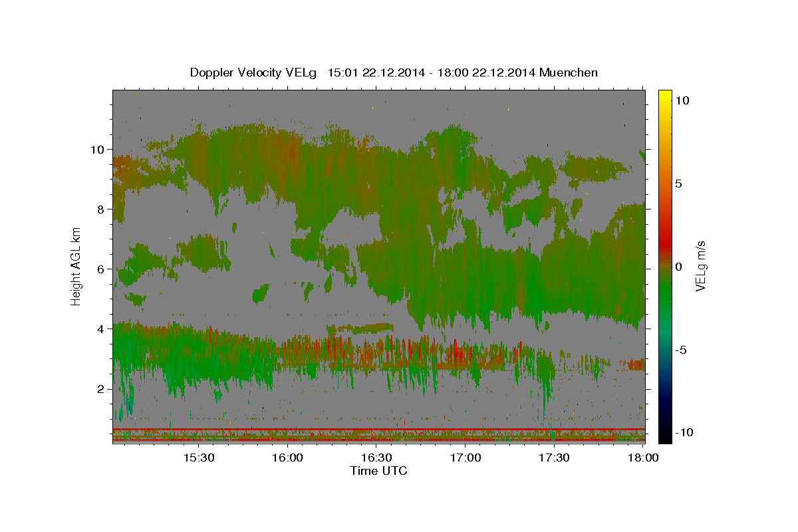
Task: Click the height axis value 4
Action: coord(101,329)
